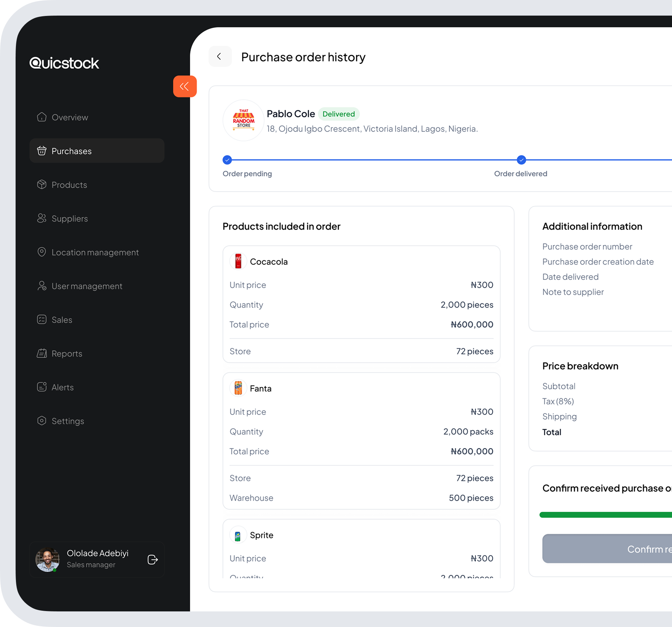Open Location management
The image size is (672, 627).
coord(97,252)
